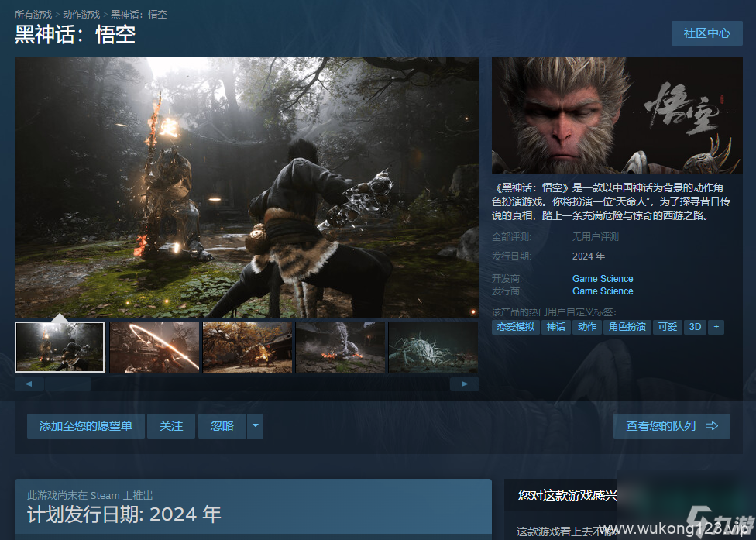The height and width of the screenshot is (540, 756).
Task: Select the tornado and fire thumbnail
Action: point(340,347)
